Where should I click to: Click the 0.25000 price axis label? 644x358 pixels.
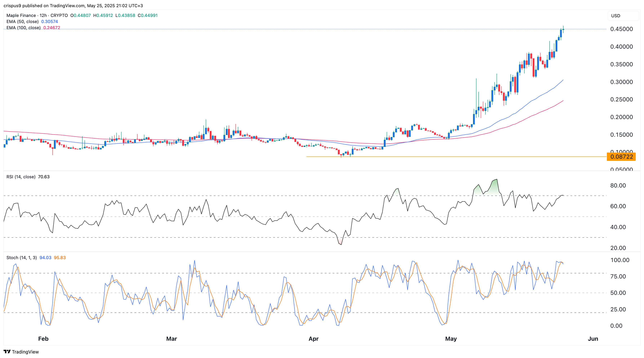pos(621,99)
